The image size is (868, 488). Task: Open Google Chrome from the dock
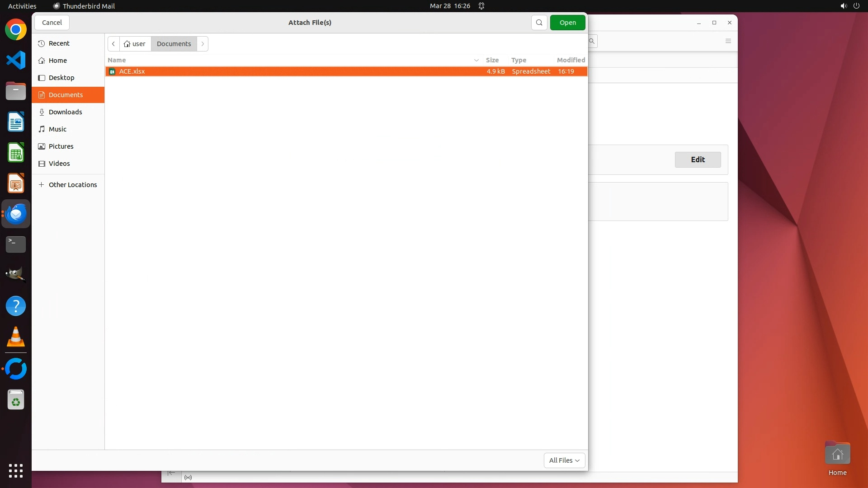pos(16,30)
